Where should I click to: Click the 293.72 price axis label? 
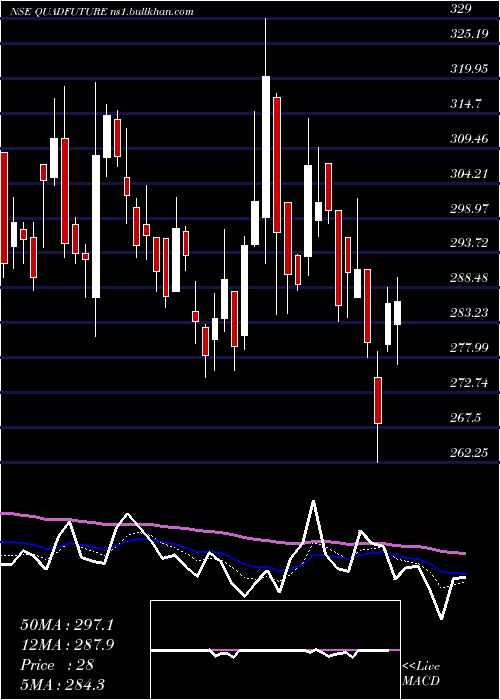(x=469, y=243)
